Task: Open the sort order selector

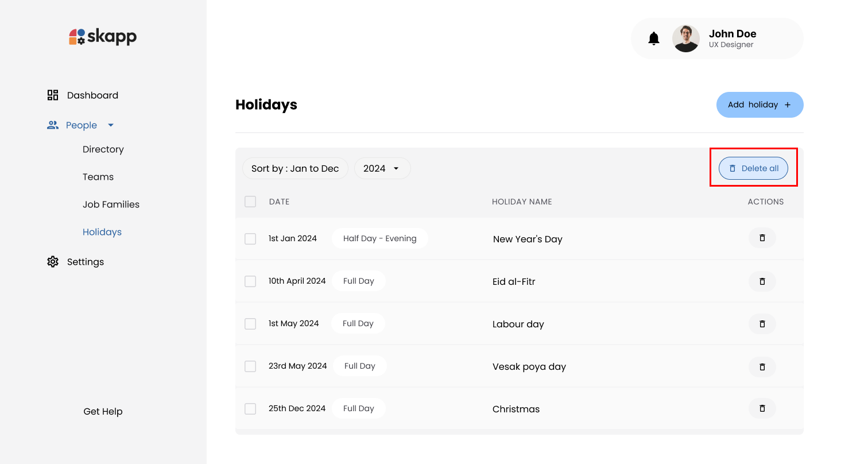Action: [x=295, y=168]
